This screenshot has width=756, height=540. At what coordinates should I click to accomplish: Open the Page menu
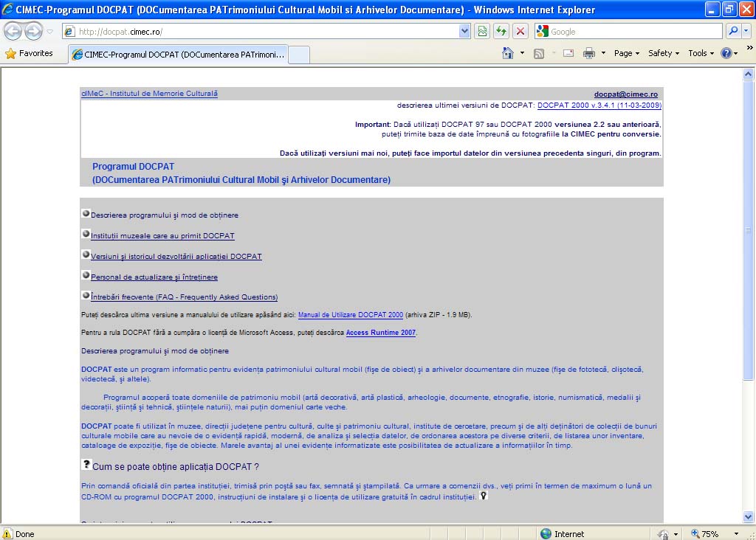coord(626,53)
